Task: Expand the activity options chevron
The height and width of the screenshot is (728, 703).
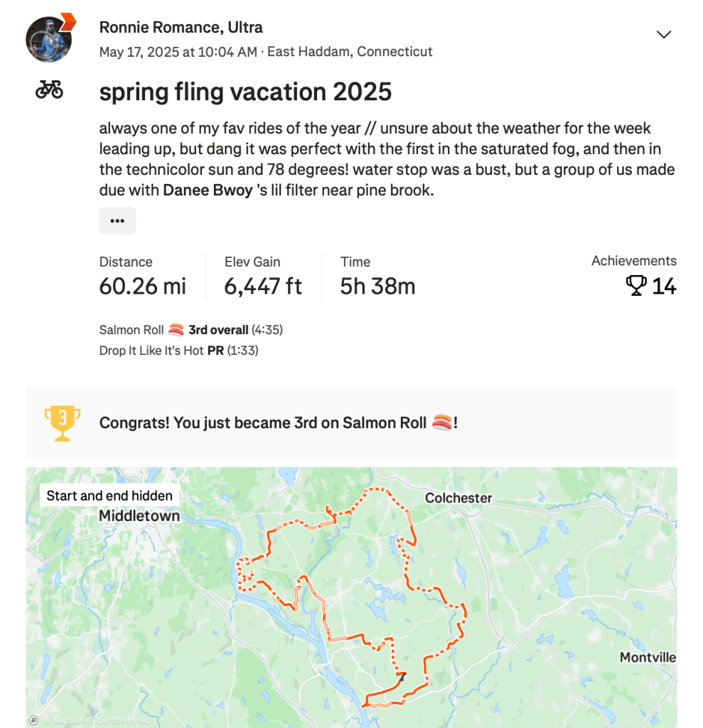Action: [x=664, y=34]
